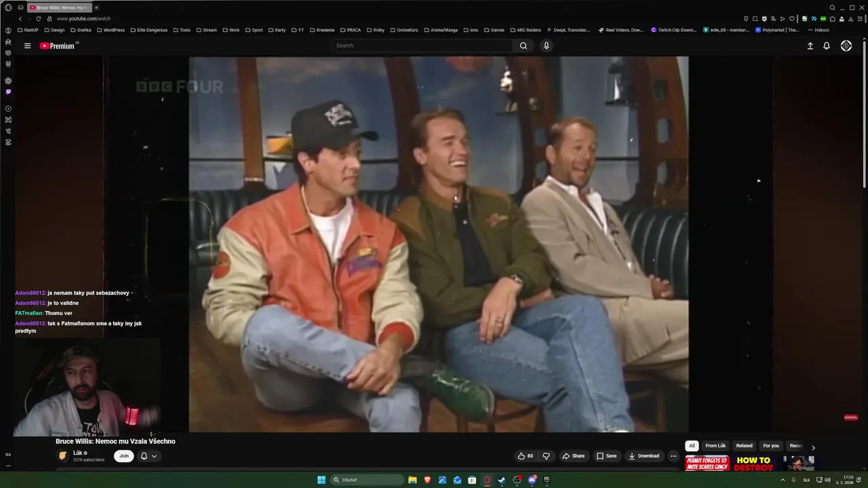Screen dimensions: 868x488
Task: Add page to bookmarks heart
Action: pyautogui.click(x=791, y=19)
